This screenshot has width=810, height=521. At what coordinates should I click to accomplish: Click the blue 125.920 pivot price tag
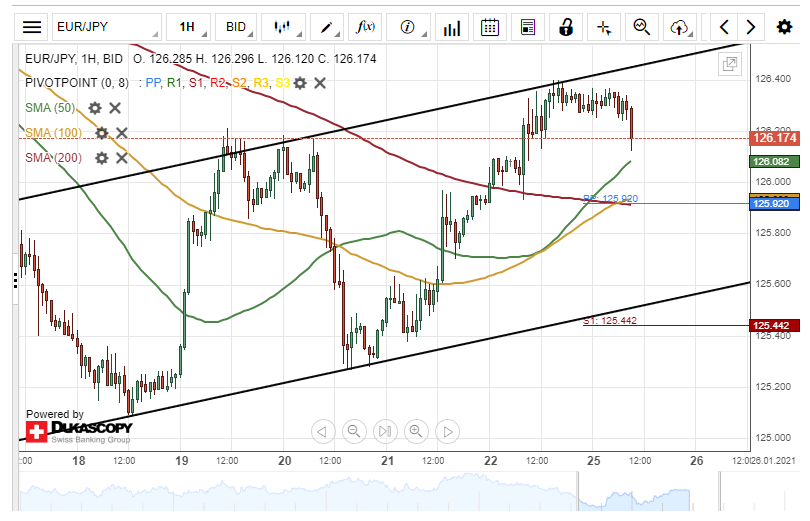coord(774,203)
